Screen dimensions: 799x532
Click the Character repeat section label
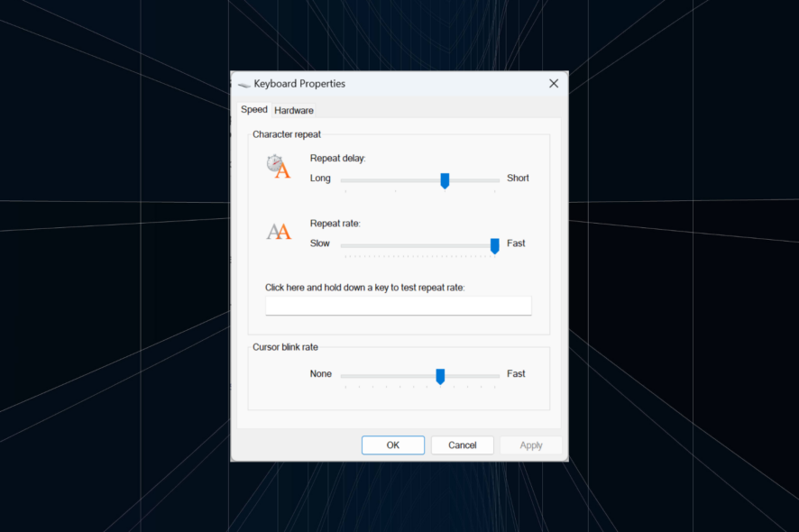coord(287,133)
